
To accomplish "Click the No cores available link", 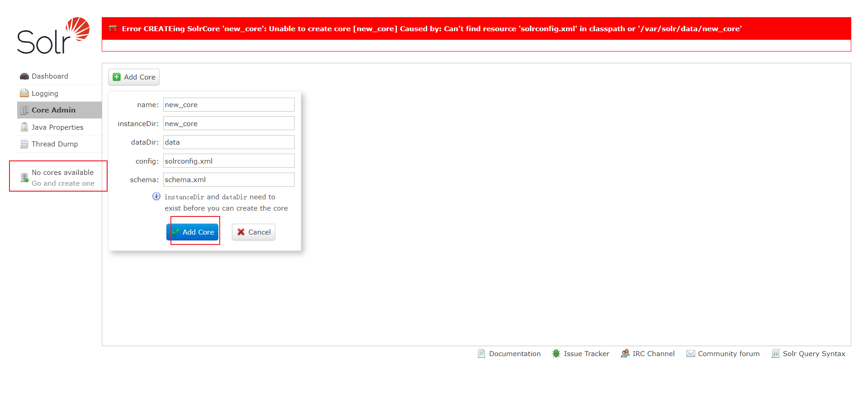I will coord(62,173).
